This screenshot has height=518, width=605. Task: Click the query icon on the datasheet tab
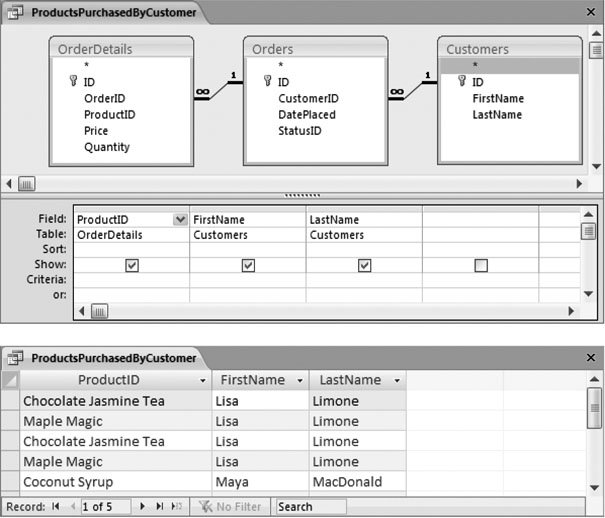pos(15,358)
